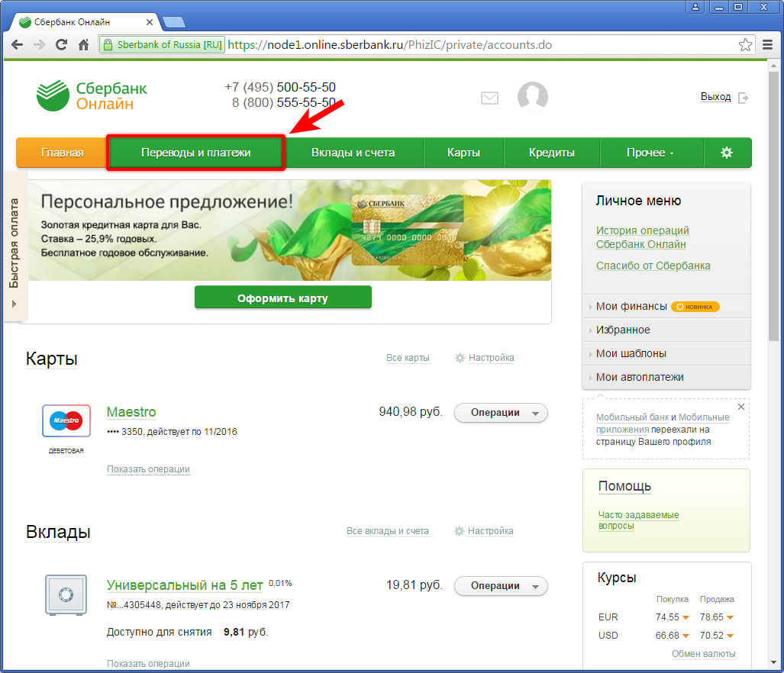Click the browser back arrow
Screen dimensions: 784x673
tap(17, 45)
